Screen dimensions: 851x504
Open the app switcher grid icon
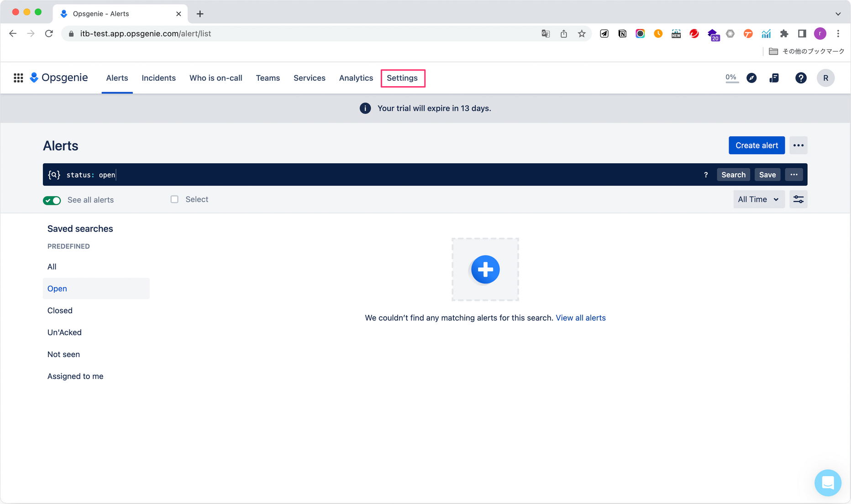pos(18,78)
